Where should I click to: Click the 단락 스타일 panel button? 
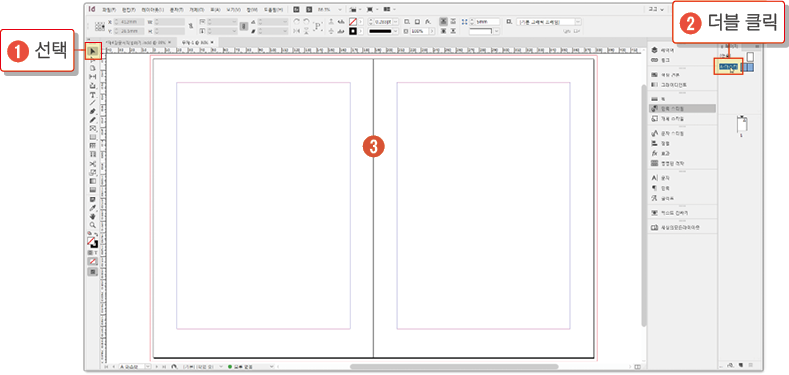coord(682,108)
